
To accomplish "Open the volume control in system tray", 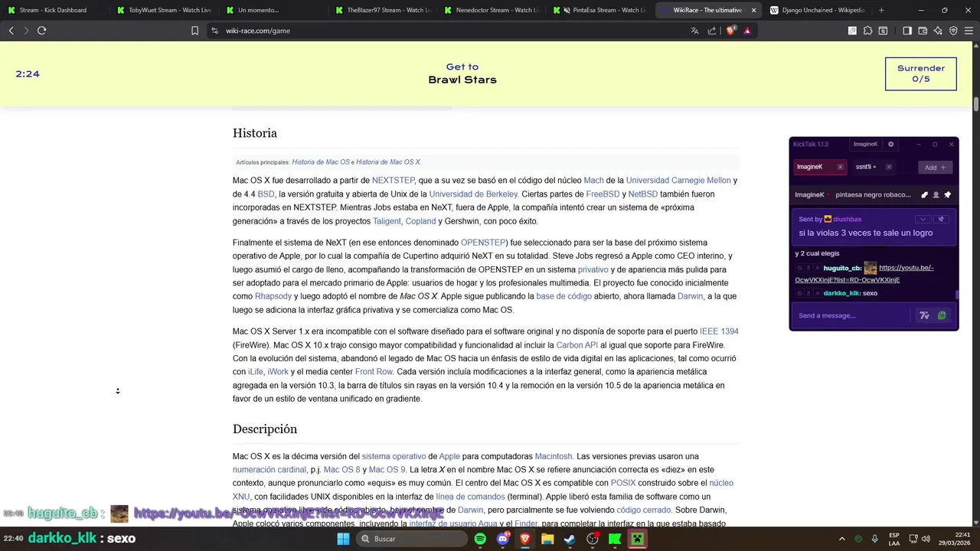I will 926,539.
